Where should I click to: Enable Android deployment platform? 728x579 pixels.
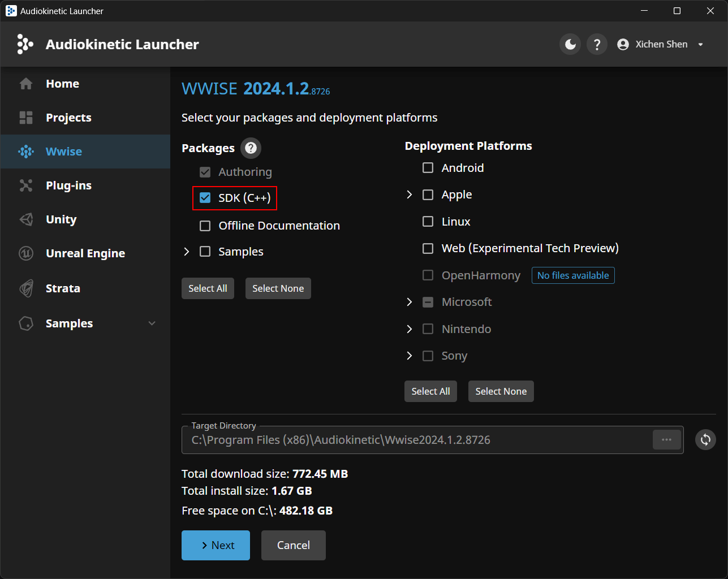428,168
